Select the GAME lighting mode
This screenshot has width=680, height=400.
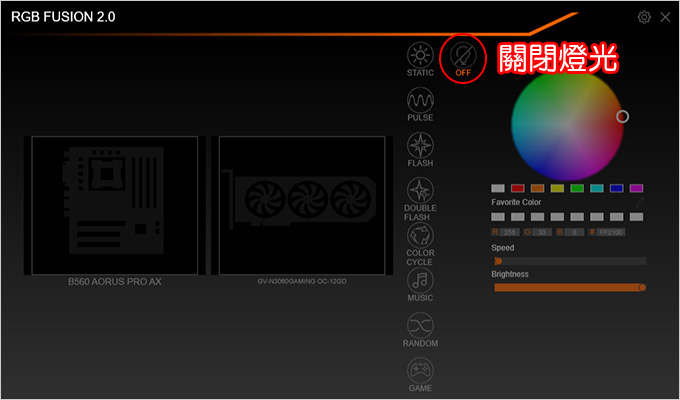point(420,370)
